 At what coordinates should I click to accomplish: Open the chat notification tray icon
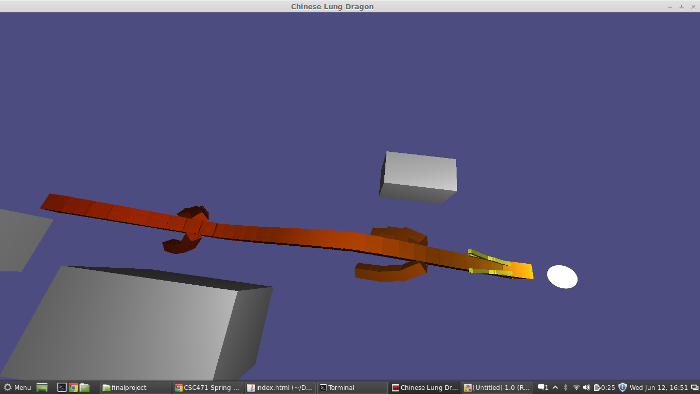pyautogui.click(x=543, y=387)
